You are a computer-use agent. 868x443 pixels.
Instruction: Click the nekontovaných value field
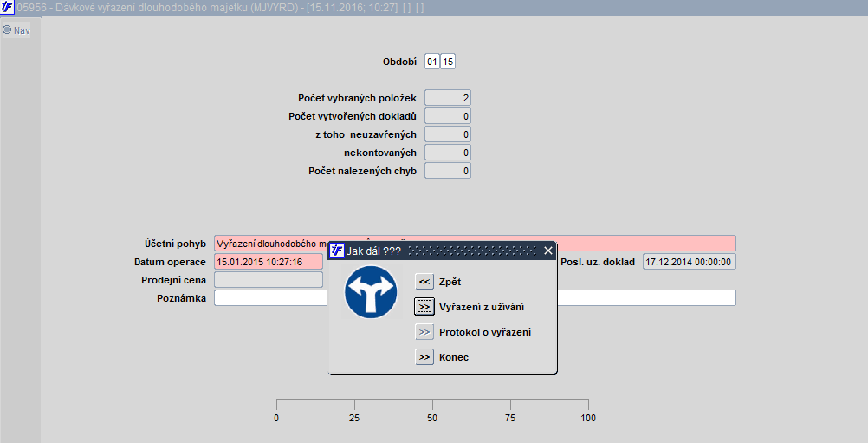pos(448,153)
